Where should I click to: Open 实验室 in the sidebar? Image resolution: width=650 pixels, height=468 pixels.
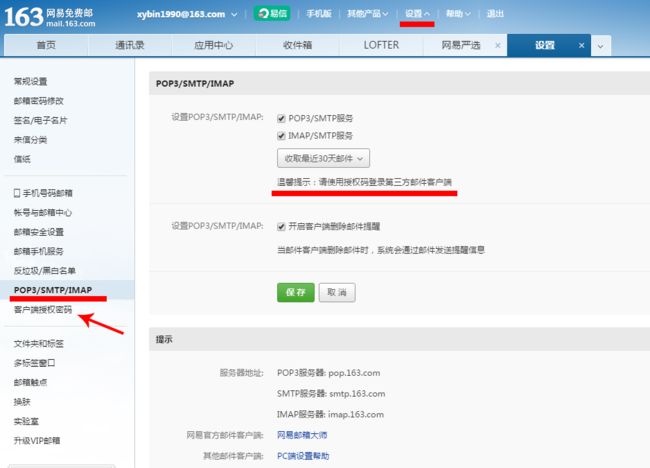tap(26, 421)
